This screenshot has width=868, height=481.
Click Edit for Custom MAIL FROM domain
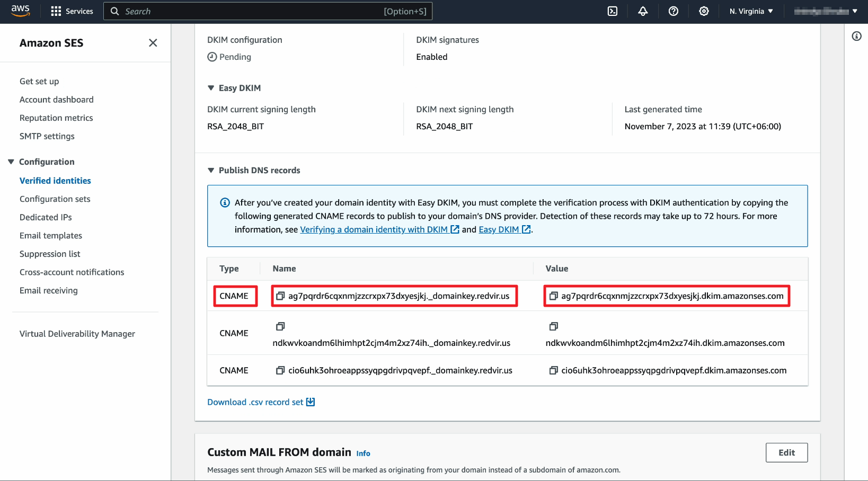tap(786, 452)
